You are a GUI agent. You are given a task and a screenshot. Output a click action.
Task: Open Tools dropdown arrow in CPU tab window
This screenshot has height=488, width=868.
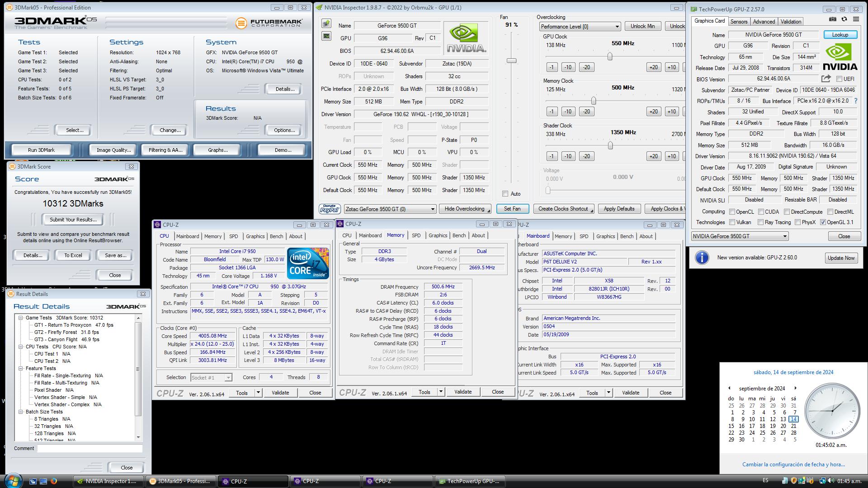258,393
